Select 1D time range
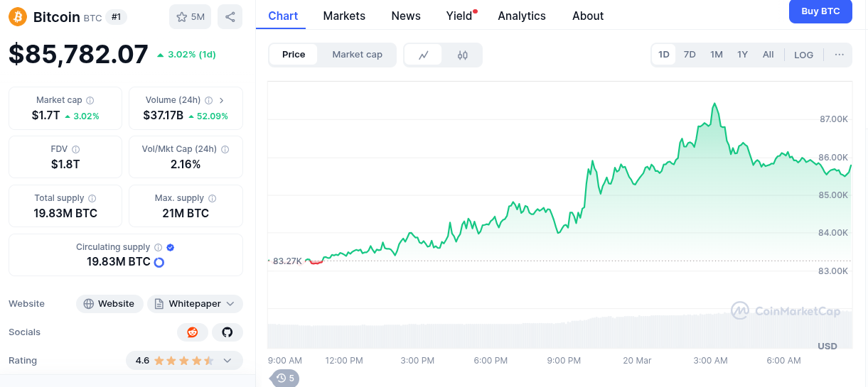 [664, 55]
